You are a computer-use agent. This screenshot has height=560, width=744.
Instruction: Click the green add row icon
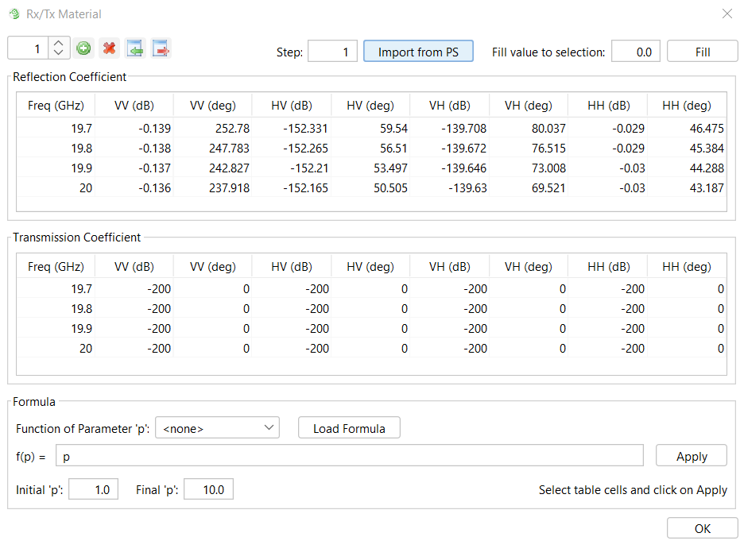(83, 48)
